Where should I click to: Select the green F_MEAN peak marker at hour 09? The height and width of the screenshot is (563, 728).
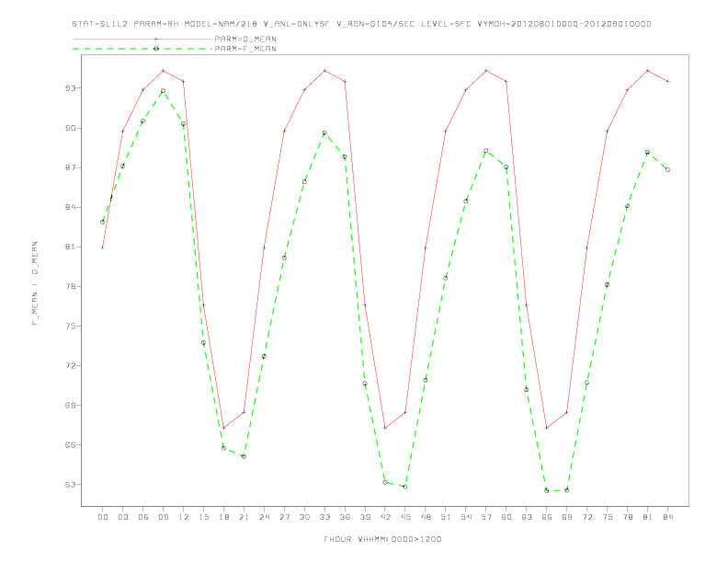[x=163, y=91]
